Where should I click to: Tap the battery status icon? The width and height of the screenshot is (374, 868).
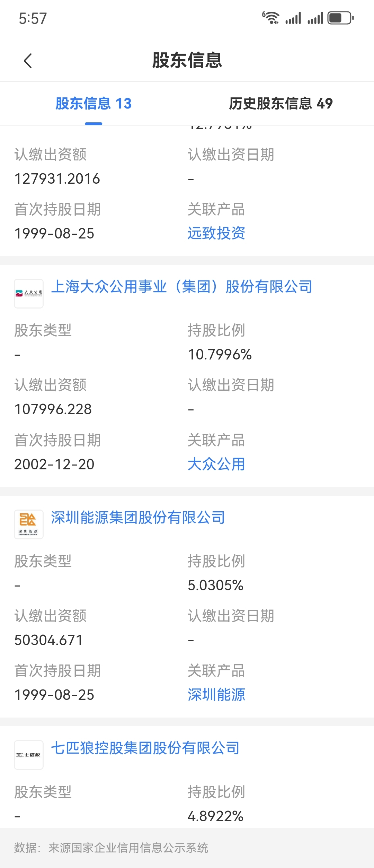click(x=341, y=18)
